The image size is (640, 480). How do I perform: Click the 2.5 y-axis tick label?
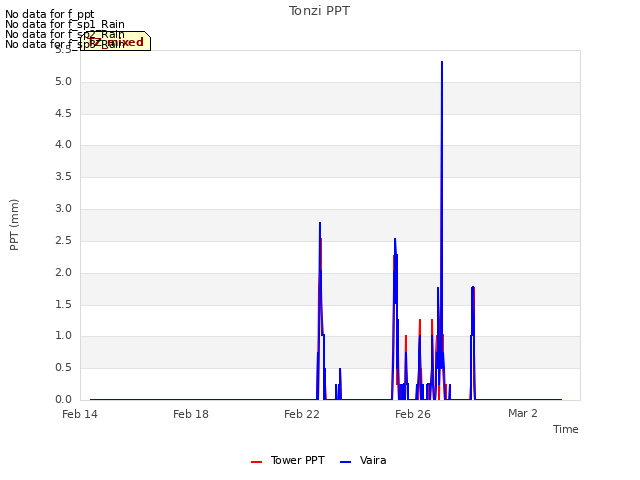coord(63,240)
